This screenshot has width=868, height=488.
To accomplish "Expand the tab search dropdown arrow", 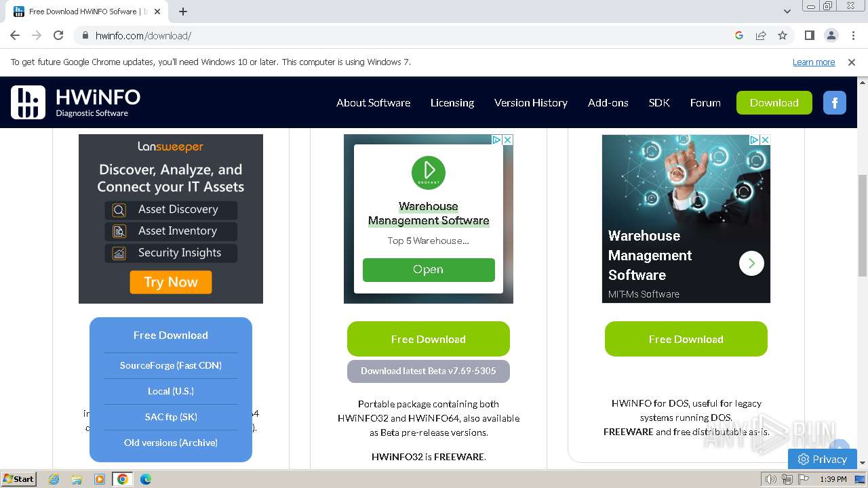I will click(x=787, y=12).
